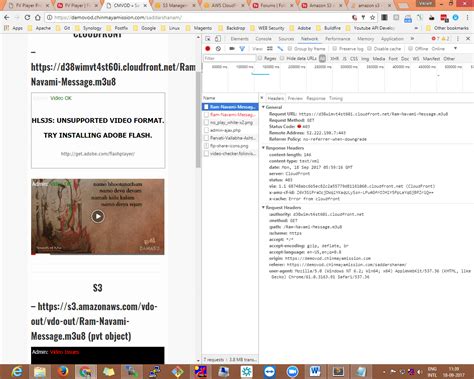Go back using the browser back arrow
This screenshot has height=379, width=474.
[7, 17]
